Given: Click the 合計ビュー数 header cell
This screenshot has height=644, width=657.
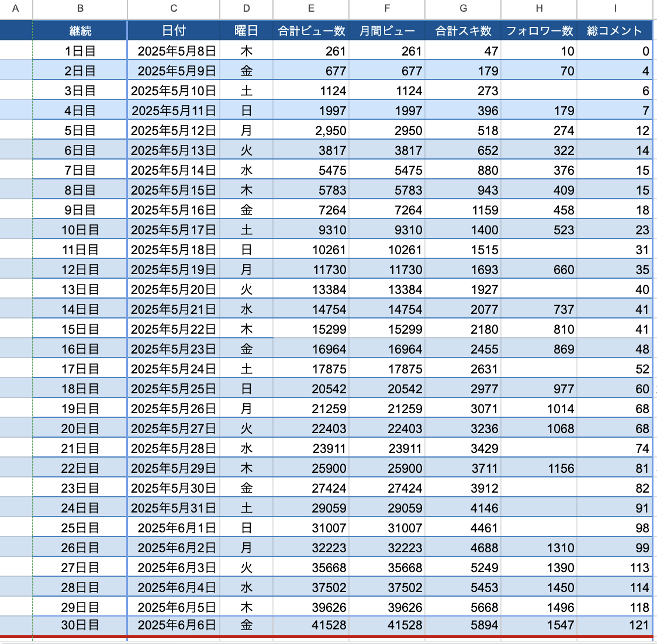Looking at the screenshot, I should tap(311, 31).
